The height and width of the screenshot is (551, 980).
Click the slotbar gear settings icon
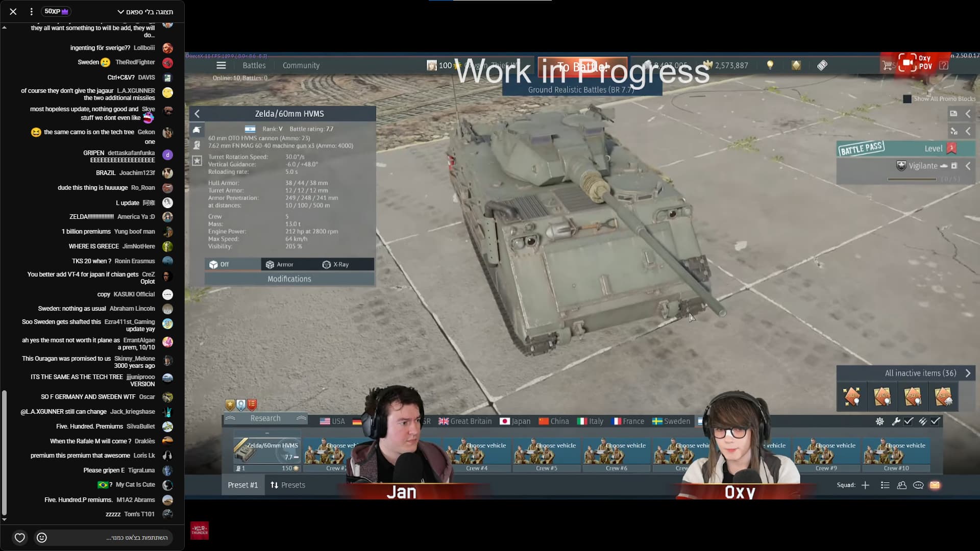(x=879, y=421)
